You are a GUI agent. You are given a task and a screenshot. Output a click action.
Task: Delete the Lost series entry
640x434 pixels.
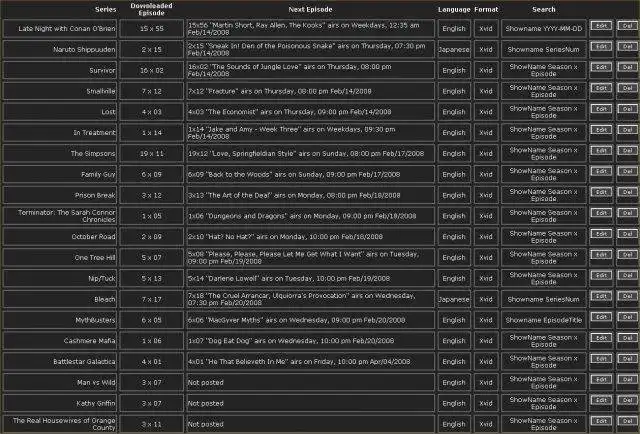pyautogui.click(x=627, y=109)
